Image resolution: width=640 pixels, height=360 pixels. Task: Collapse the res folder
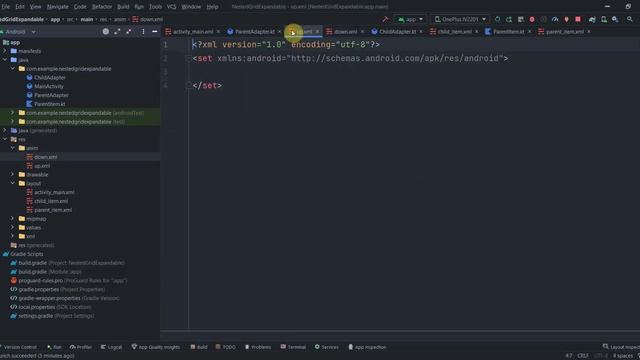[5, 139]
